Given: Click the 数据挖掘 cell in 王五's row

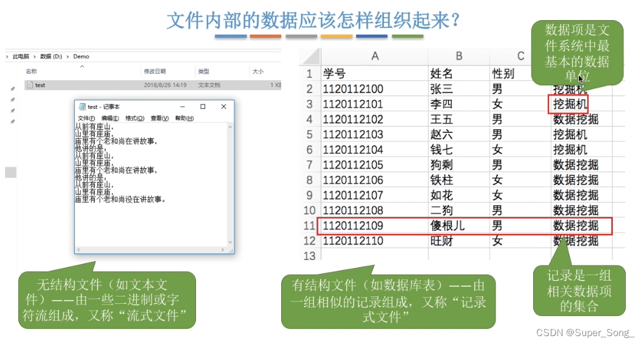Looking at the screenshot, I should pyautogui.click(x=581, y=119).
